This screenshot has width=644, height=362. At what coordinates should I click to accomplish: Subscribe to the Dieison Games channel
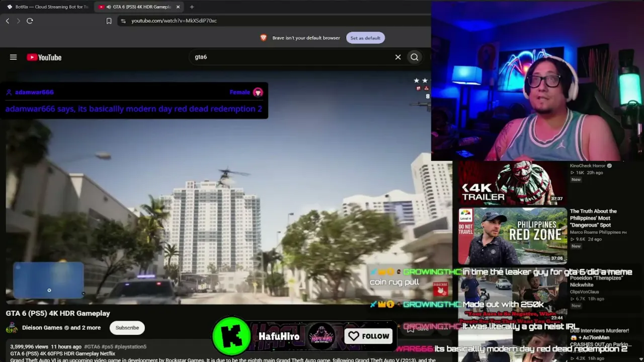tap(127, 328)
